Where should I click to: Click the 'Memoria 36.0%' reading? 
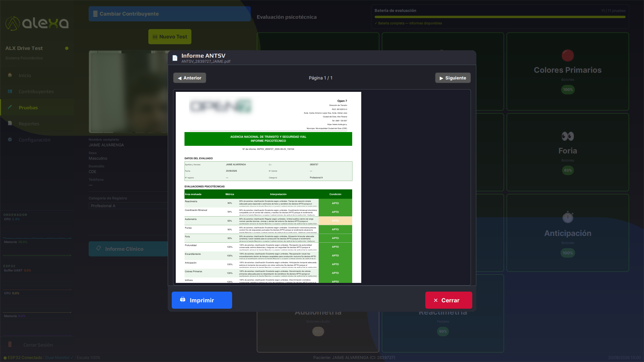coord(16,242)
